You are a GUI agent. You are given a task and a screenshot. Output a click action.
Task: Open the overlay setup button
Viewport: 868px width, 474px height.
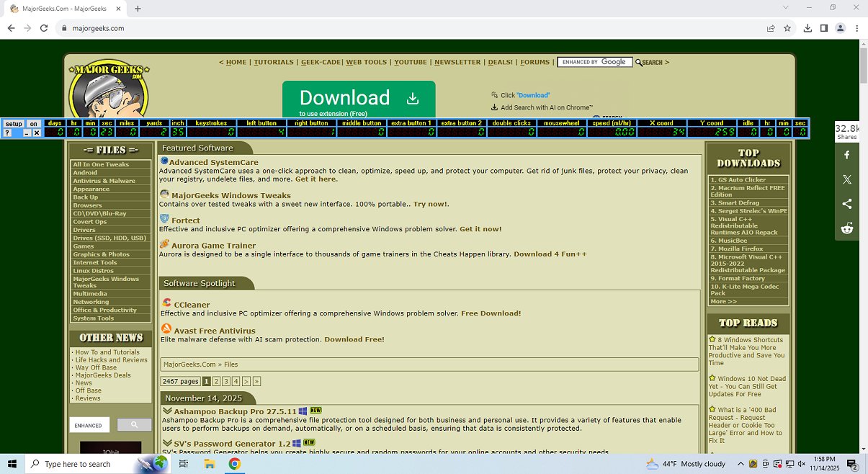point(14,124)
